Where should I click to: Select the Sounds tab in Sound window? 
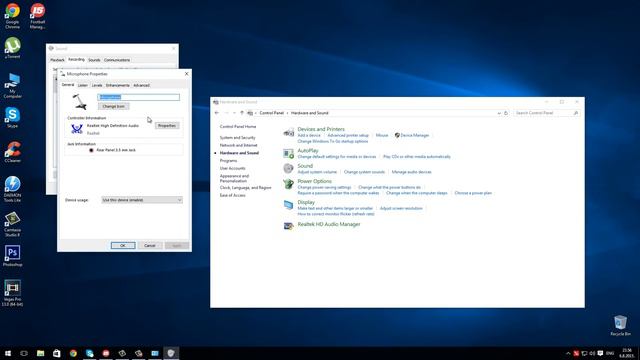click(94, 60)
